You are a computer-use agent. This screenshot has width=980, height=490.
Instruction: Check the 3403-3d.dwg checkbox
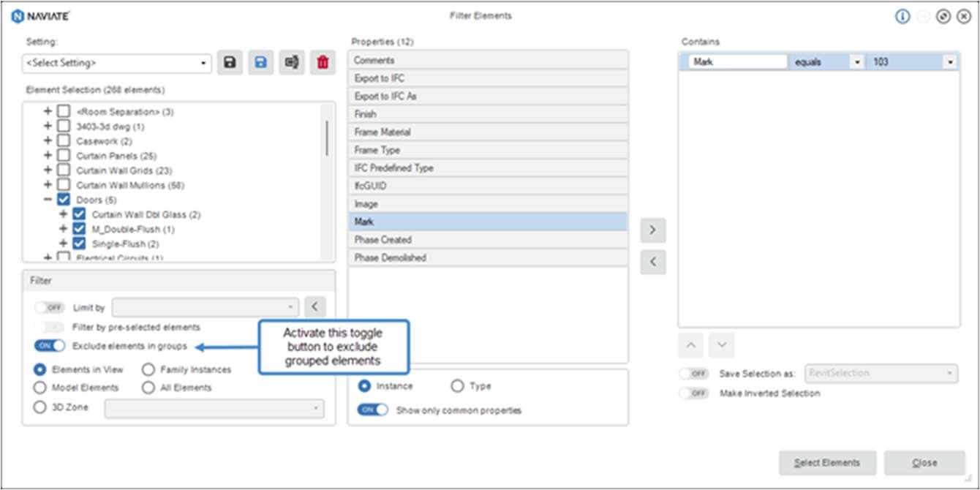[x=64, y=126]
